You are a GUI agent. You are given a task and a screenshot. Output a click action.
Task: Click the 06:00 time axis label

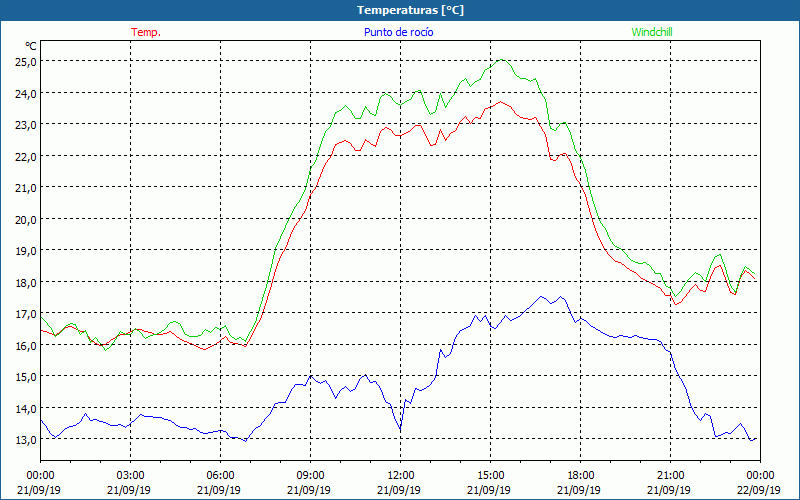pos(220,476)
